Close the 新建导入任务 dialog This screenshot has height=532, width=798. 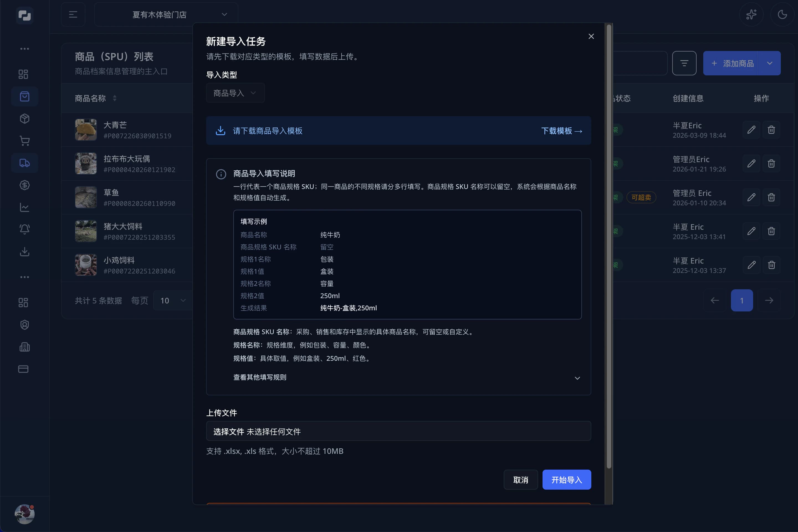591,36
